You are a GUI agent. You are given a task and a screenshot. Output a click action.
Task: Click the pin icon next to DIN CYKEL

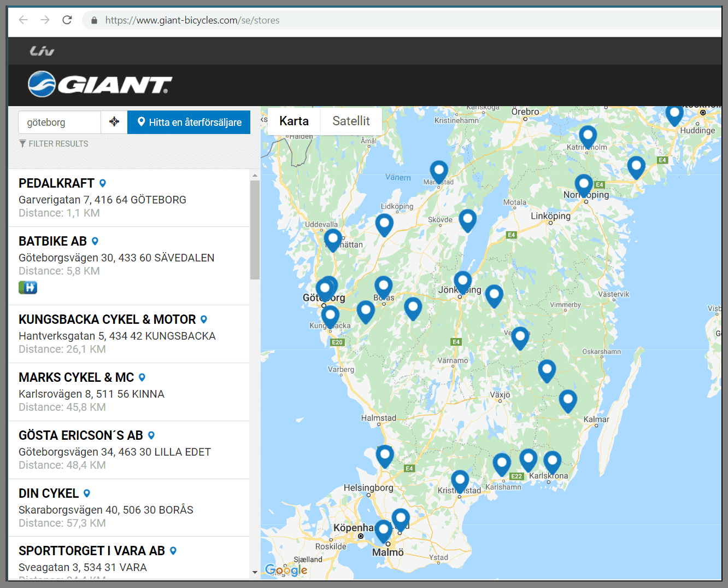87,493
